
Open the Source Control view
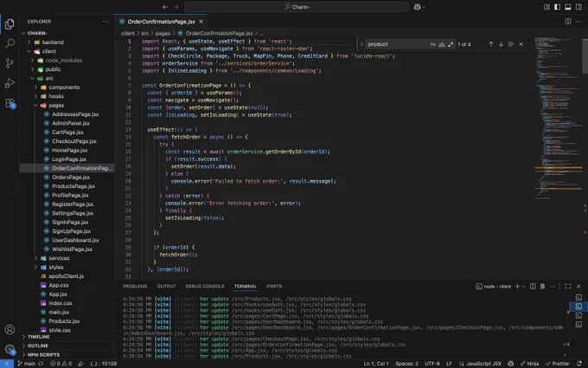(10, 63)
